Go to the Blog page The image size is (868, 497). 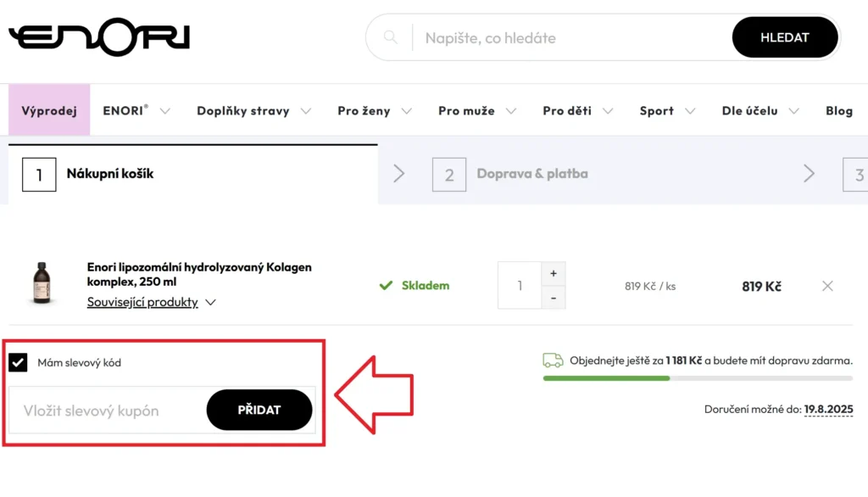838,111
